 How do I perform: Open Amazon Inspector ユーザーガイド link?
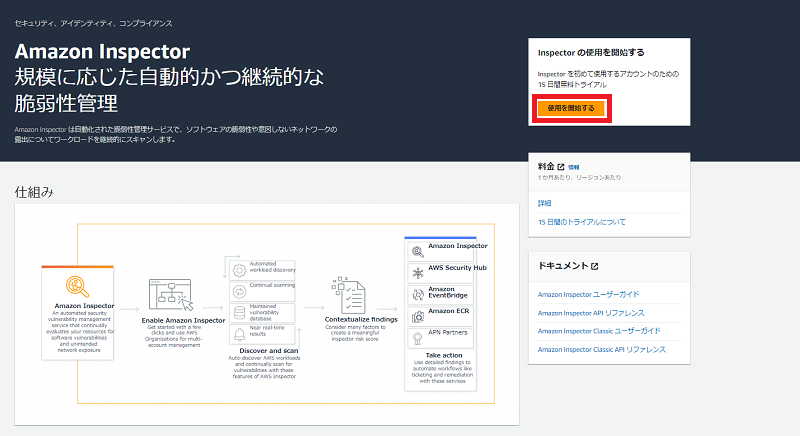point(588,294)
